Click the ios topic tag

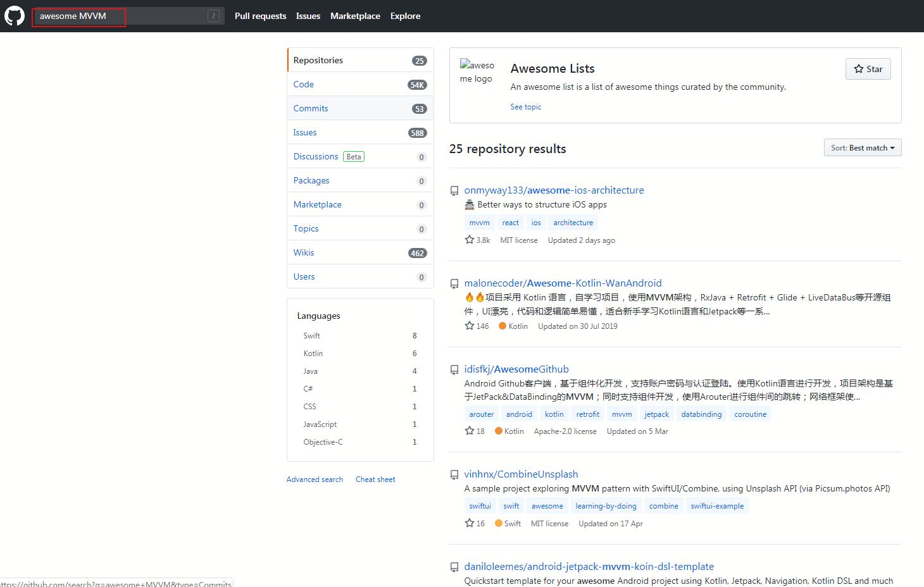click(x=536, y=223)
